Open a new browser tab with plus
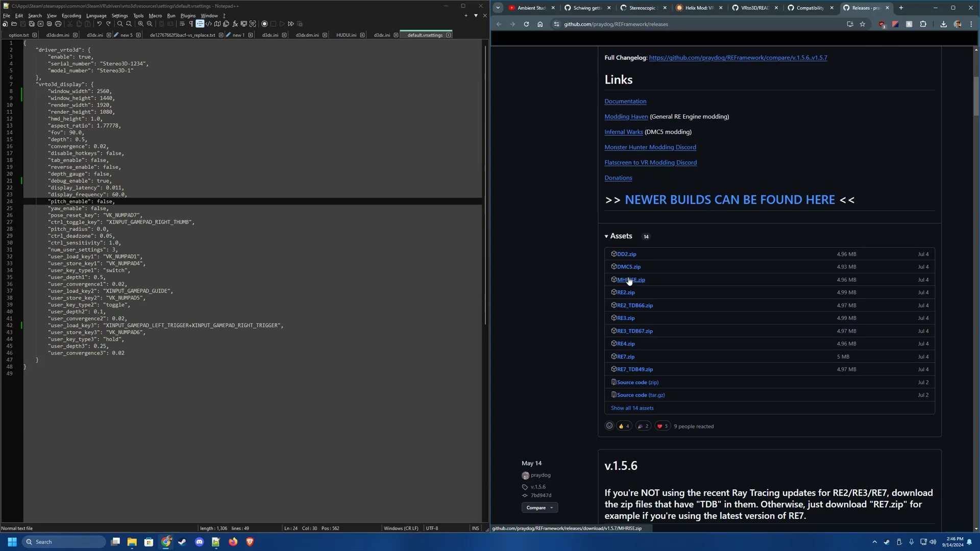Viewport: 980px width, 551px height. 901,8
